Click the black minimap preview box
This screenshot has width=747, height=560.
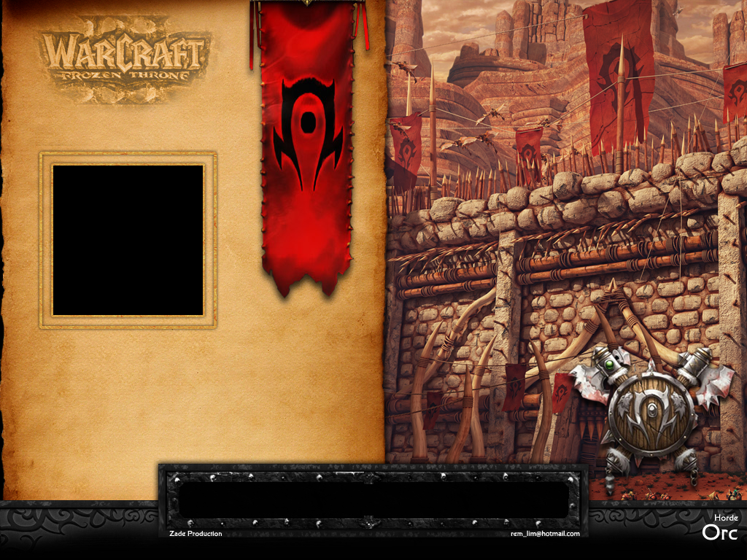pyautogui.click(x=128, y=240)
